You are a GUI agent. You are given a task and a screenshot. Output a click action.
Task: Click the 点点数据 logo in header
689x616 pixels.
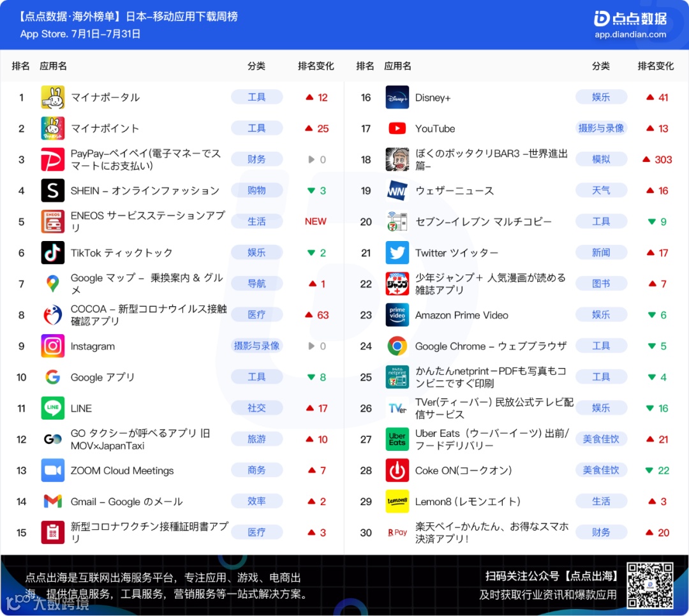click(x=630, y=18)
